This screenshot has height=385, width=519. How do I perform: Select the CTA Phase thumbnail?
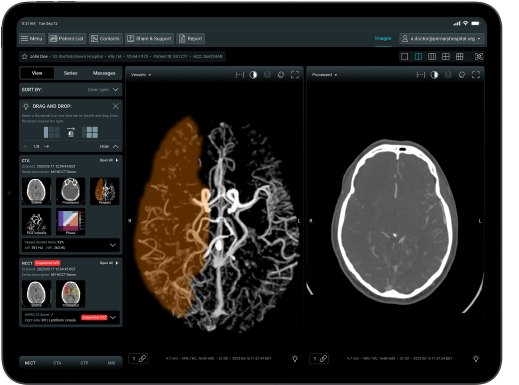point(70,222)
